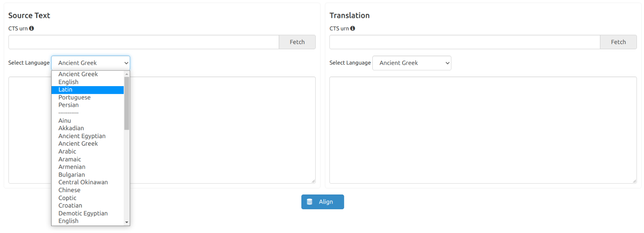644x233 pixels.
Task: Collapse the Source Text language dropdown
Action: click(90, 63)
